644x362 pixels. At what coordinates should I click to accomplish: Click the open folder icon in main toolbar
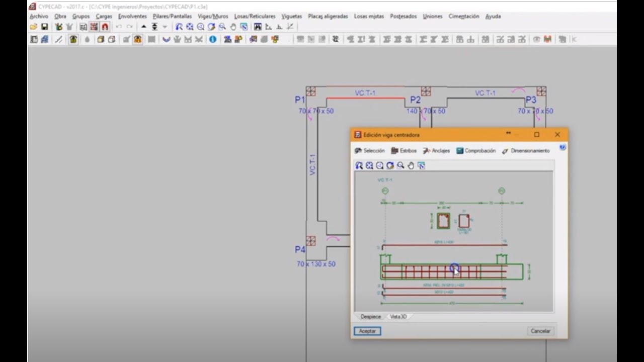[x=34, y=27]
